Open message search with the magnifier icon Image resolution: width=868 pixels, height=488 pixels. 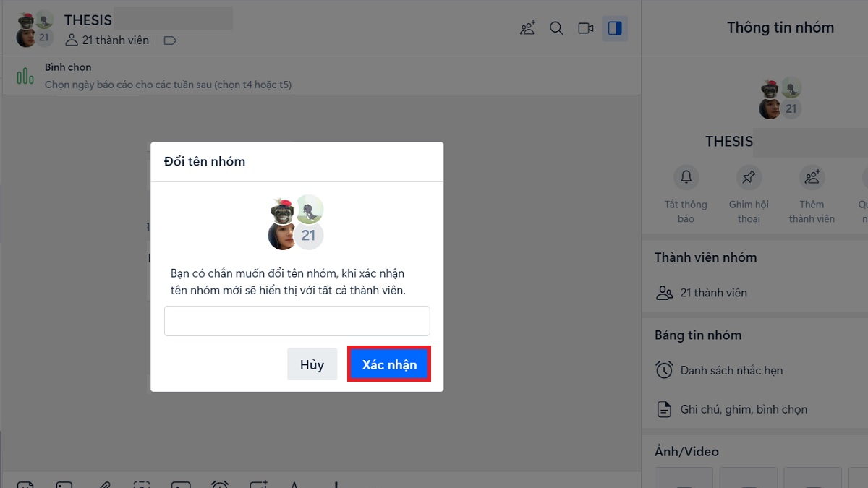(556, 28)
